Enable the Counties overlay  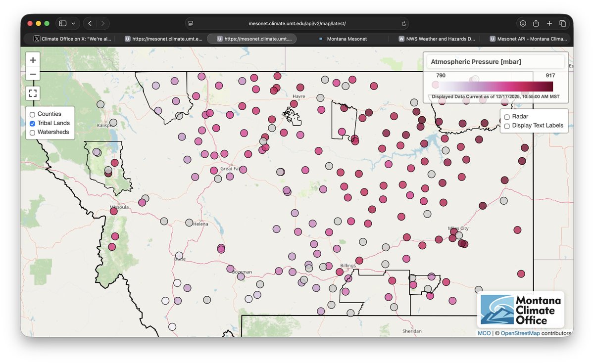[x=32, y=114]
